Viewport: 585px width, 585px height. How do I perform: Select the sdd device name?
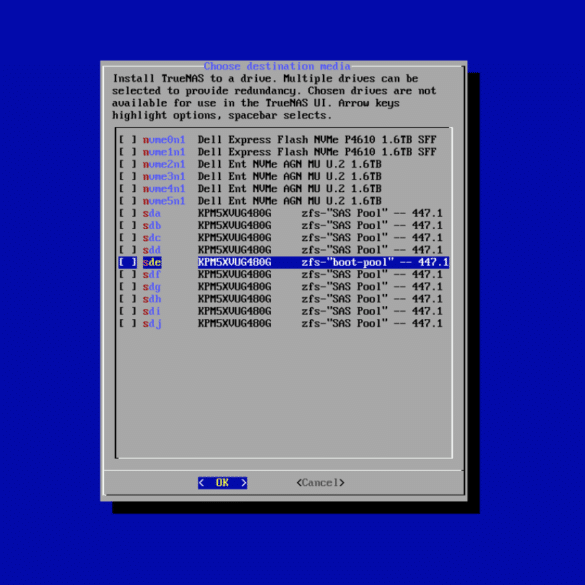[x=152, y=250]
